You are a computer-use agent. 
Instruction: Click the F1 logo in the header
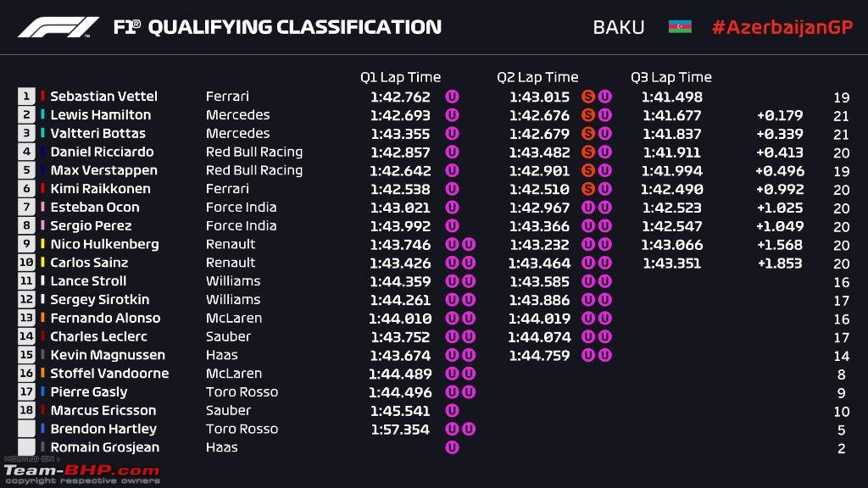(x=58, y=27)
